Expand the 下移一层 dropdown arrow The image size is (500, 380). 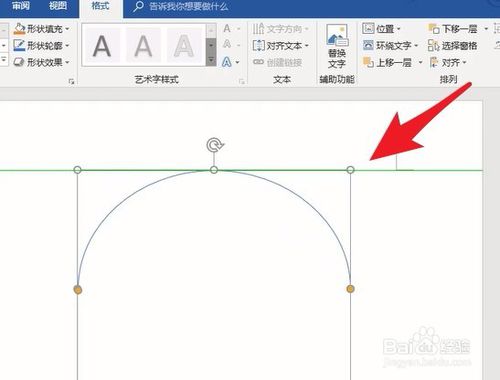point(486,29)
